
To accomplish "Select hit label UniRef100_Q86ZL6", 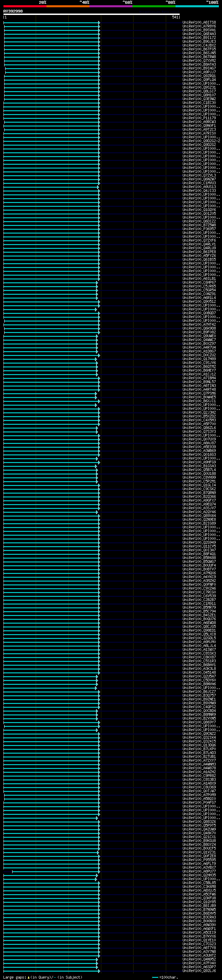I will tap(199, 428).
